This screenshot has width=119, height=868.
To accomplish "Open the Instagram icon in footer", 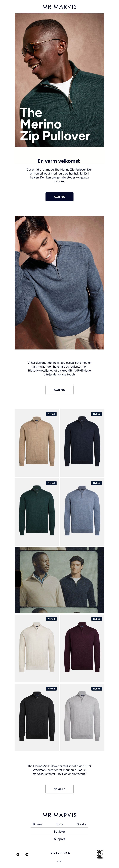I will pos(27,854).
